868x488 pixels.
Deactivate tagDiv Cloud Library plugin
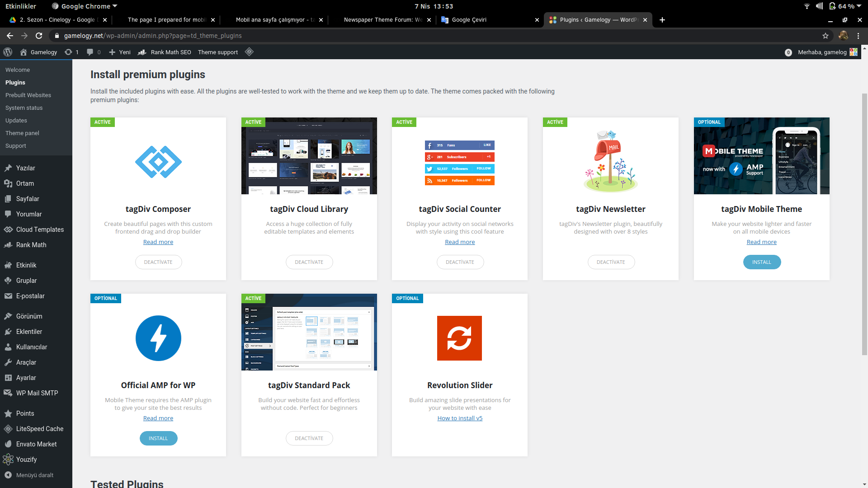[309, 262]
